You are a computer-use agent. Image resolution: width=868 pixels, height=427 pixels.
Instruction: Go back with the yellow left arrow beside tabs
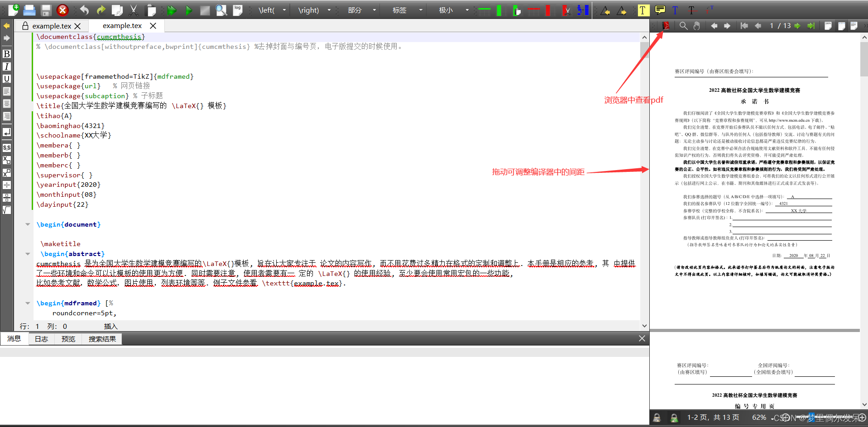point(6,26)
